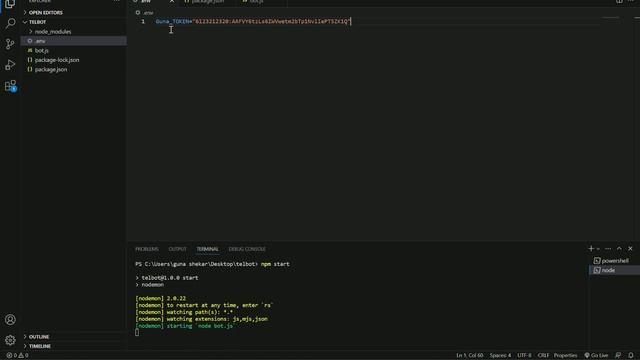
Task: Maximize the terminal panel size
Action: [x=619, y=249]
